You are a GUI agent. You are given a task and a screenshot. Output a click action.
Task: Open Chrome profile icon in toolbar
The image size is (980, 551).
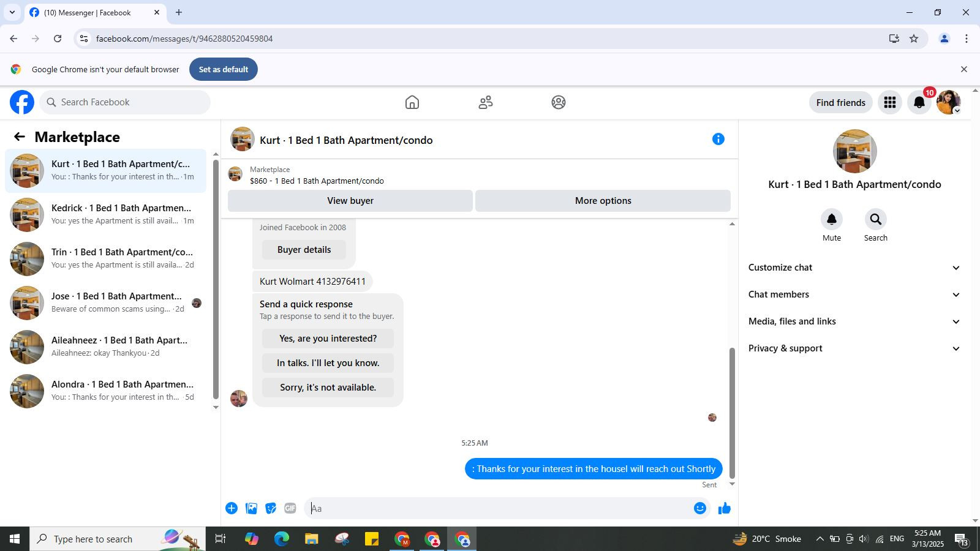[944, 39]
